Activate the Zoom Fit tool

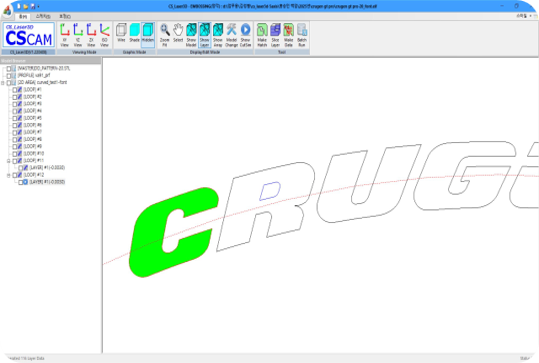point(165,35)
